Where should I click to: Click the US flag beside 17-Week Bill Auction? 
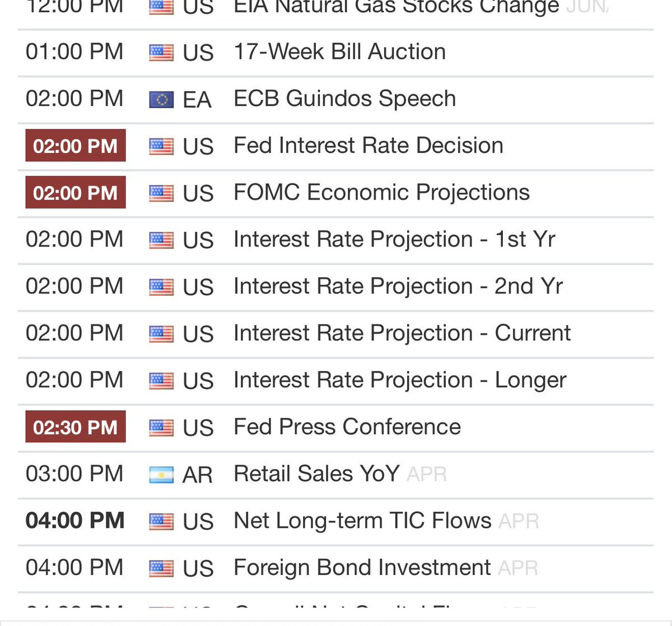[161, 53]
